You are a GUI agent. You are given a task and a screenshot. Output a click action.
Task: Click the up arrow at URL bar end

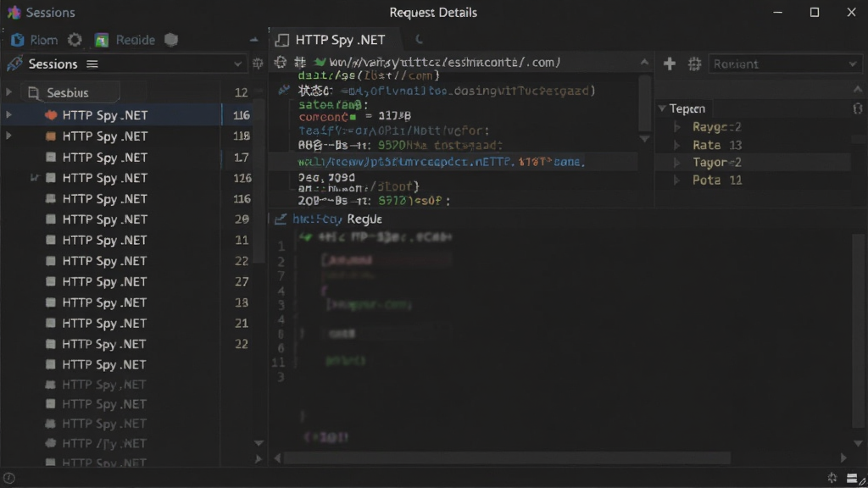click(x=644, y=62)
